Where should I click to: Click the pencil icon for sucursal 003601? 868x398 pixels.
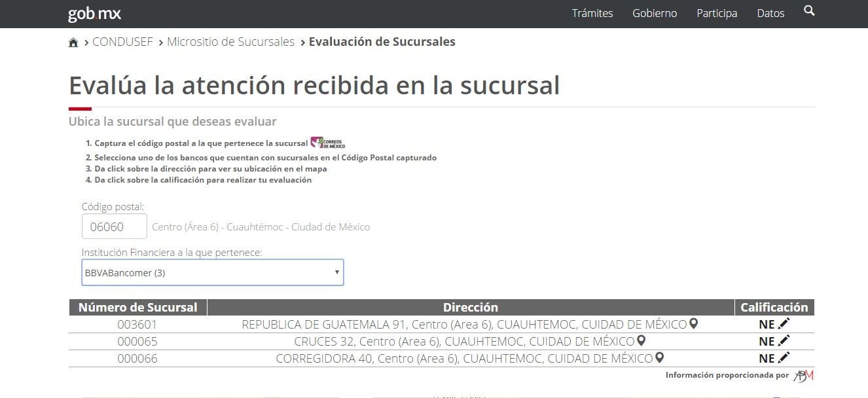[784, 322]
